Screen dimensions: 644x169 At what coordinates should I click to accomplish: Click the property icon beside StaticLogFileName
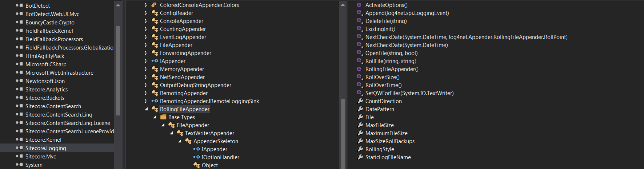pyautogui.click(x=360, y=157)
